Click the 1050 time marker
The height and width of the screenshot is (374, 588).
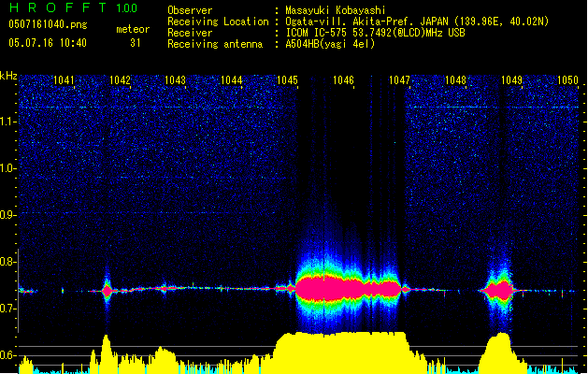pyautogui.click(x=567, y=79)
